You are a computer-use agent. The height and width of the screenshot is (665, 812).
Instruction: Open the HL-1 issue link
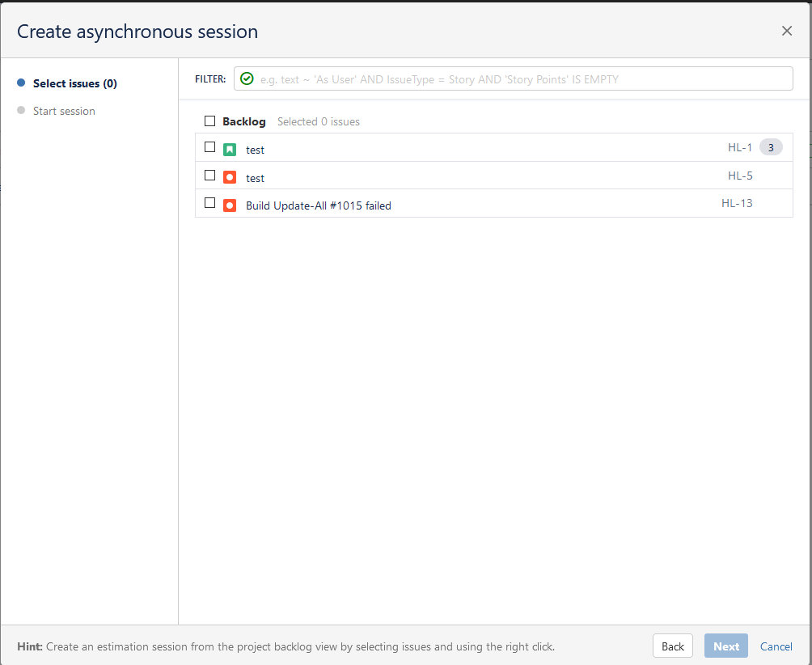point(740,147)
